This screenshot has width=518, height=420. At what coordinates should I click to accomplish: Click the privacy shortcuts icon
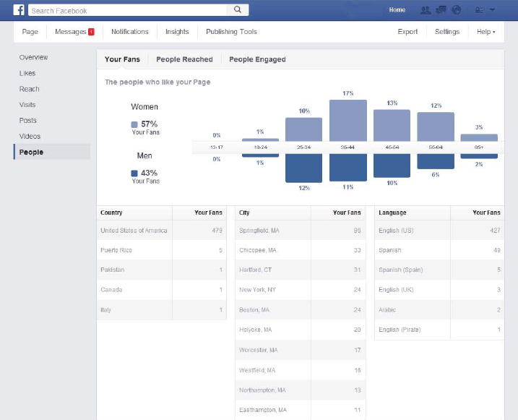(x=478, y=10)
